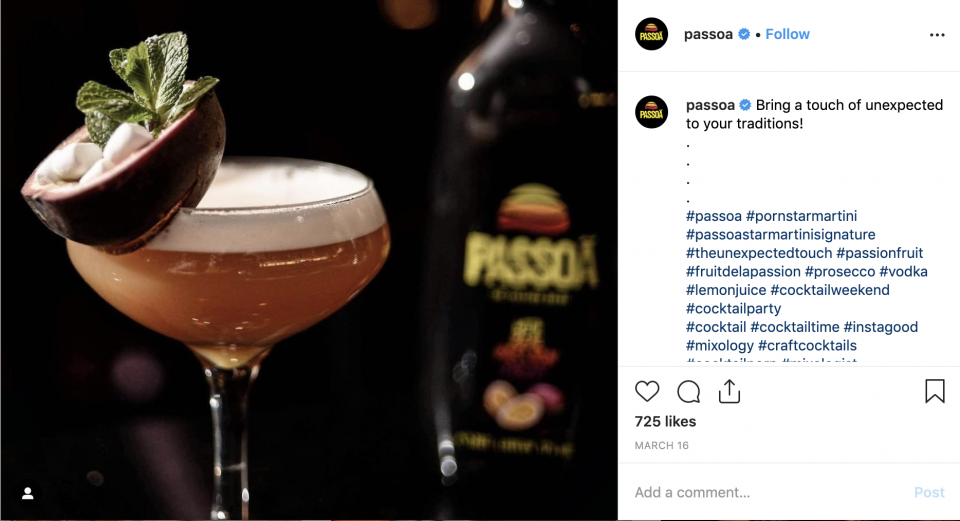Open comments with speech bubble icon

point(688,391)
